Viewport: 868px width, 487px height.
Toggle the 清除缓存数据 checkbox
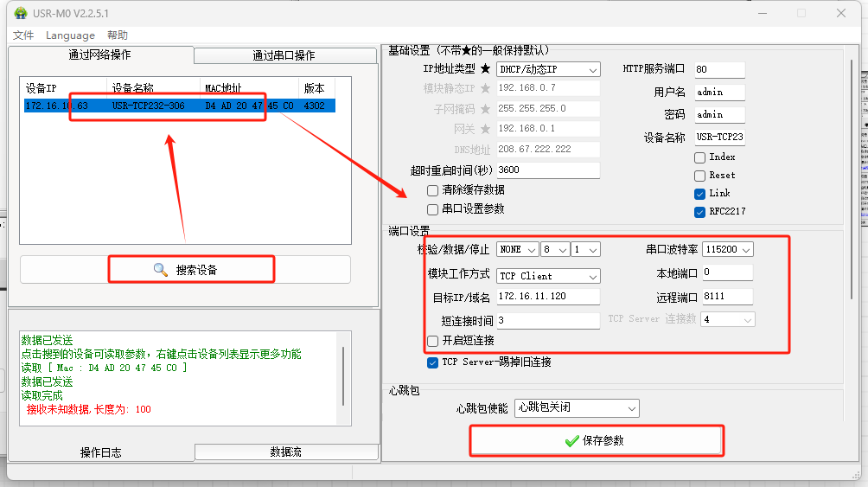click(x=433, y=190)
